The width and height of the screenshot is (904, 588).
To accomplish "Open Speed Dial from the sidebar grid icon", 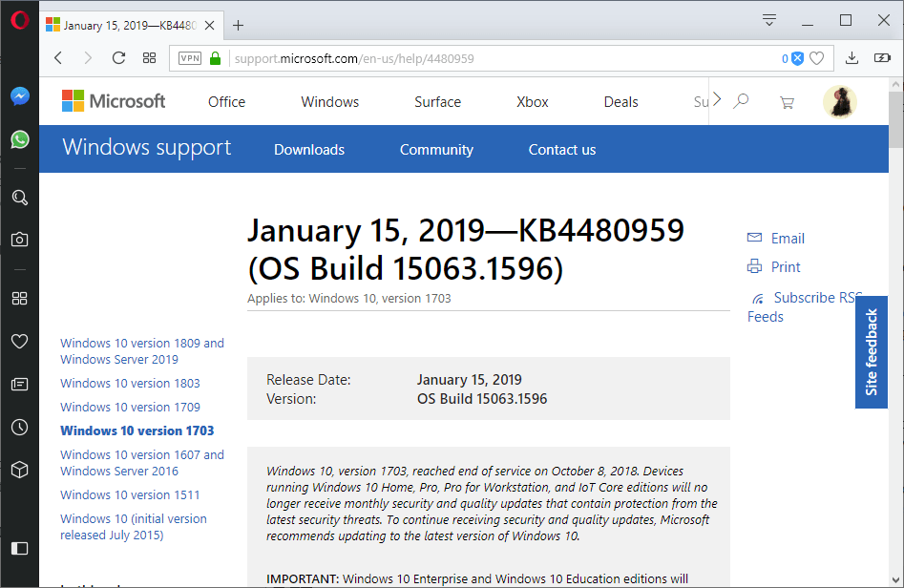I will click(x=20, y=299).
